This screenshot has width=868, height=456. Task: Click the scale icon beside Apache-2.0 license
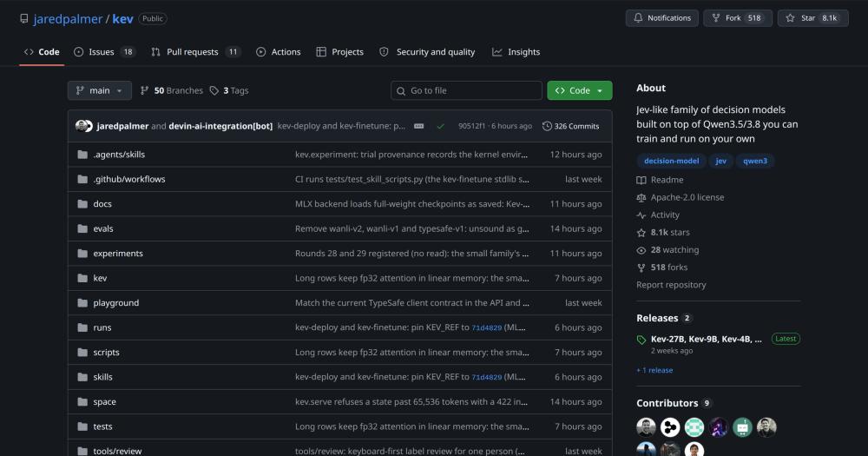tap(641, 197)
